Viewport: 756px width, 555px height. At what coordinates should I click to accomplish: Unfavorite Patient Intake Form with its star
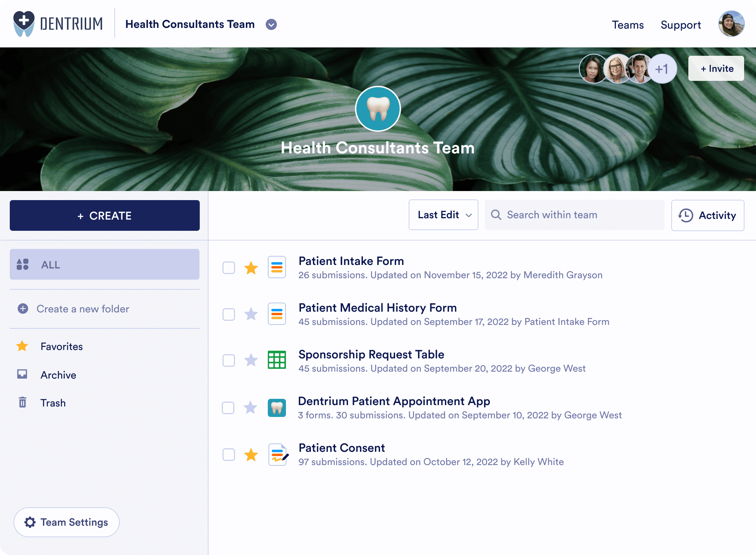pos(251,268)
